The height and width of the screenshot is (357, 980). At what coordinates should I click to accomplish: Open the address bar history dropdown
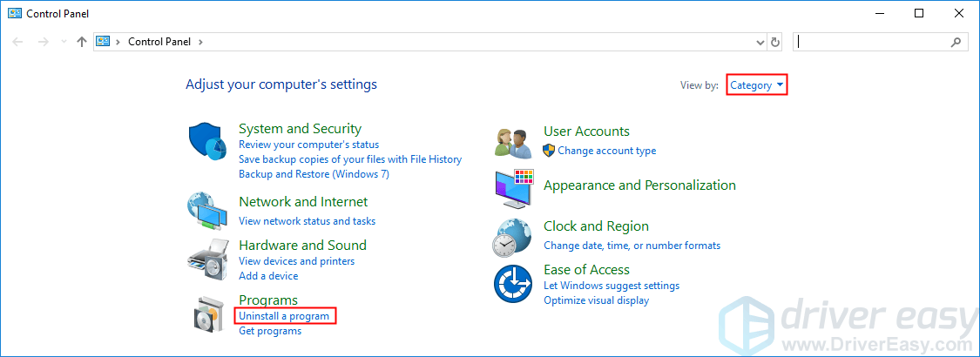[759, 42]
